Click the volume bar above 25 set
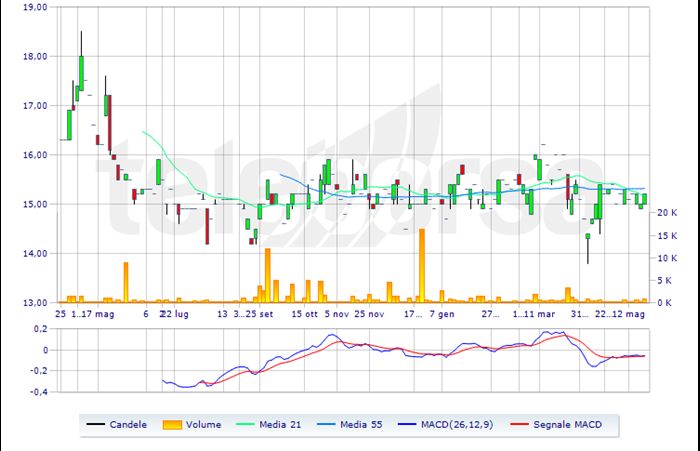 click(260, 294)
